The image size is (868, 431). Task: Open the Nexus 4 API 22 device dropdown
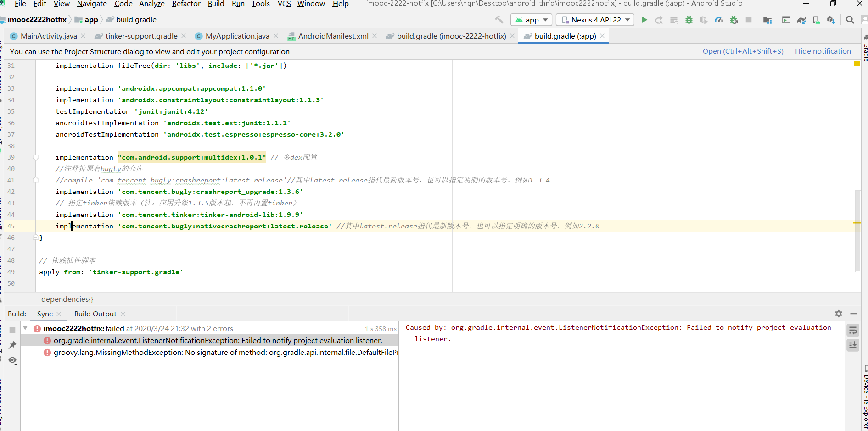(x=595, y=20)
